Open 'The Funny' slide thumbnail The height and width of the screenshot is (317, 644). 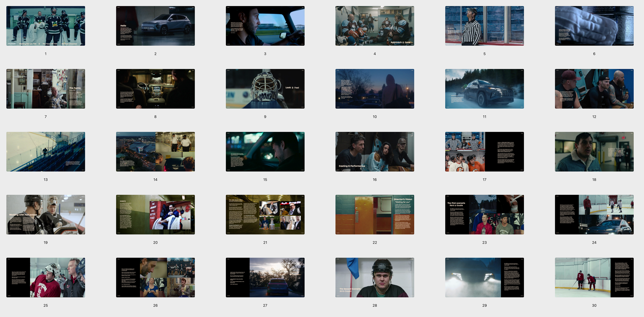[45, 89]
